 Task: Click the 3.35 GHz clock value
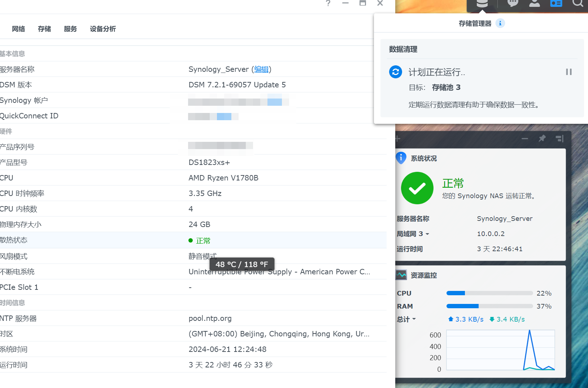point(205,193)
